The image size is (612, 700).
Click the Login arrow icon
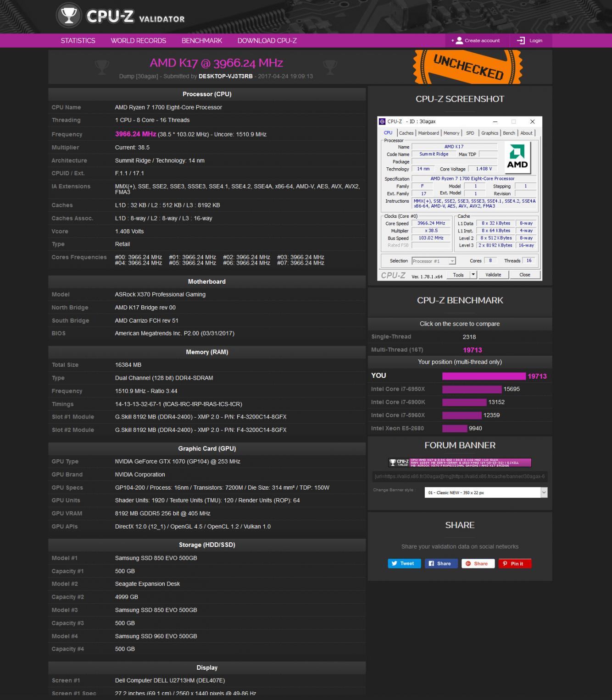(521, 40)
